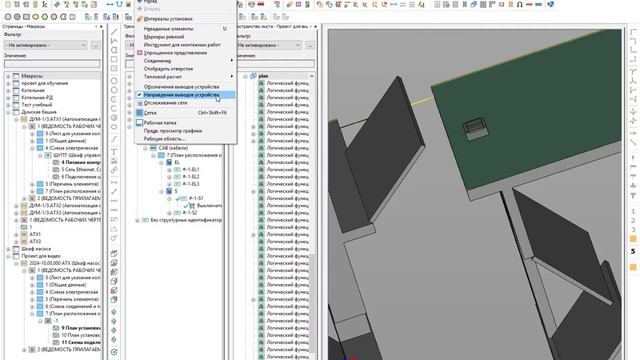The image size is (640, 360).
Task: Collapse the 'Проект для видео' node
Action: pos(8,256)
